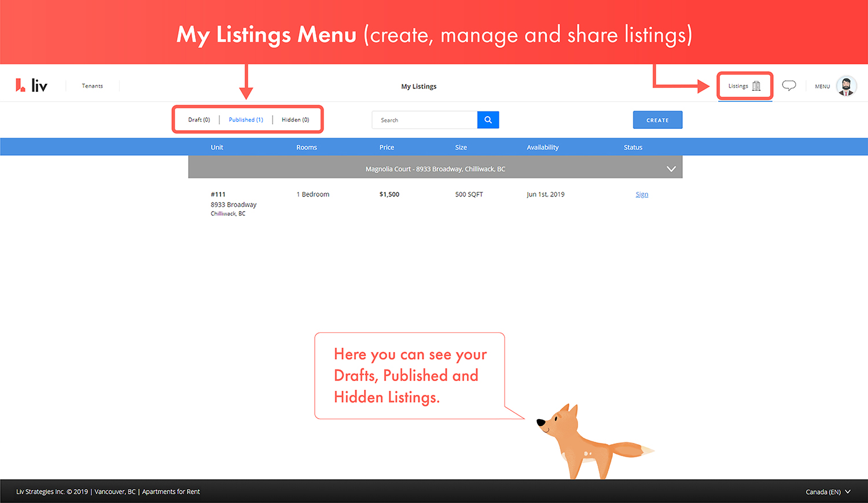Screen dimensions: 868x503
Task: Click the magnifying glass search button
Action: click(x=488, y=120)
